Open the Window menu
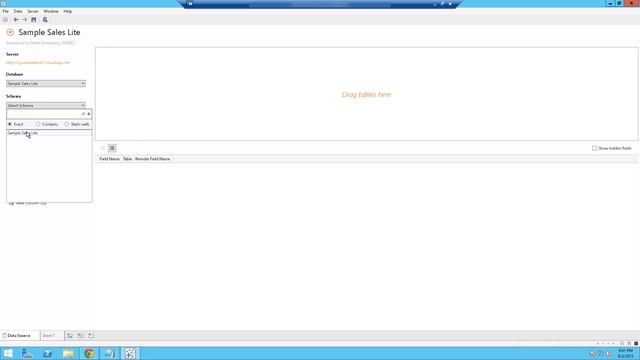640x360 pixels. [51, 11]
